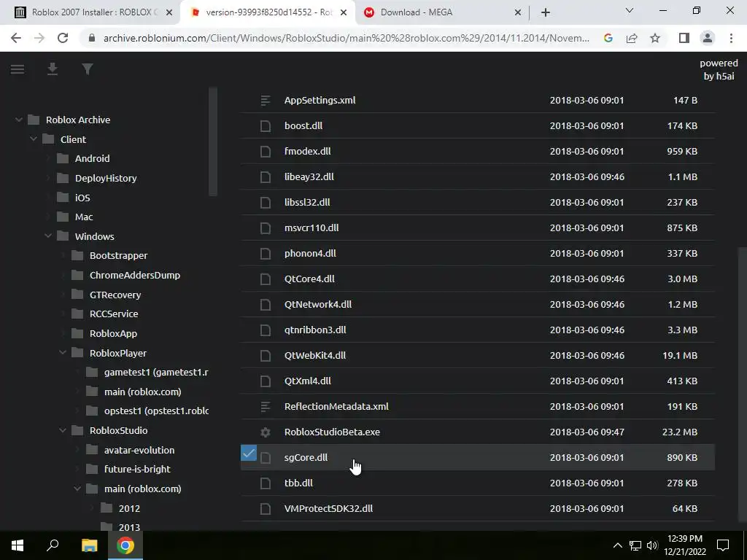
Task: Click the network tray icon
Action: pos(635,545)
